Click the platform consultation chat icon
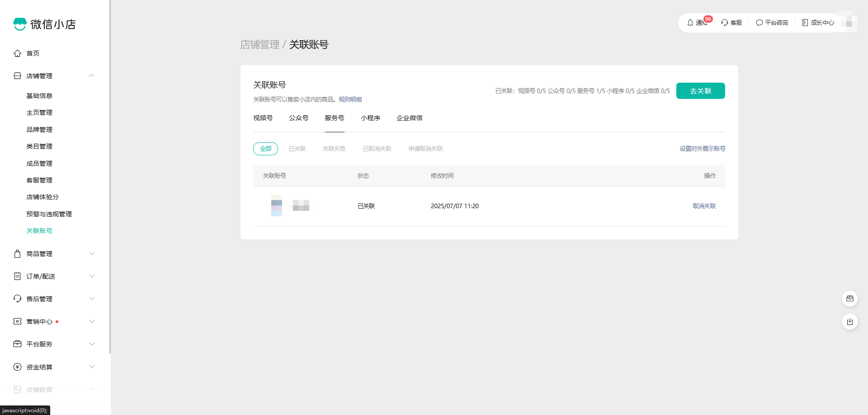868x415 pixels. point(759,23)
